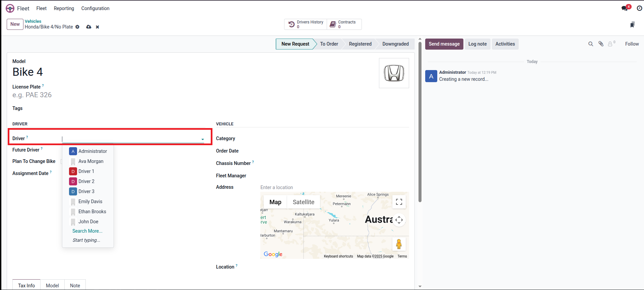Choose Driver 3 from the dropdown

[88, 191]
